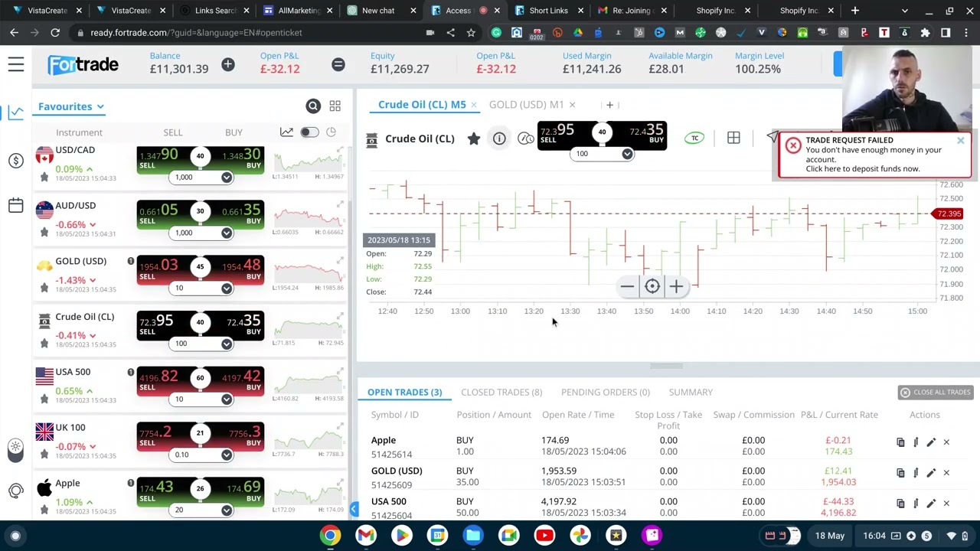Click the green TC Trading Central icon
This screenshot has width=980, height=551.
694,139
